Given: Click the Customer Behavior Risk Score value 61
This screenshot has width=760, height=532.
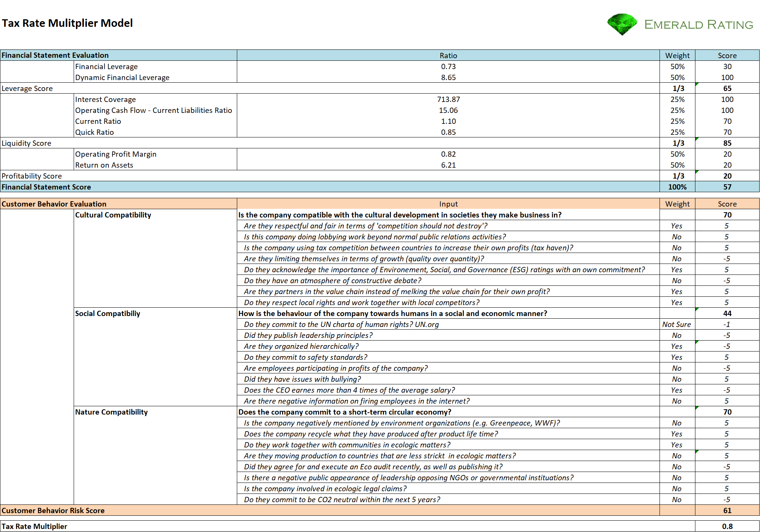Looking at the screenshot, I should pos(727,510).
